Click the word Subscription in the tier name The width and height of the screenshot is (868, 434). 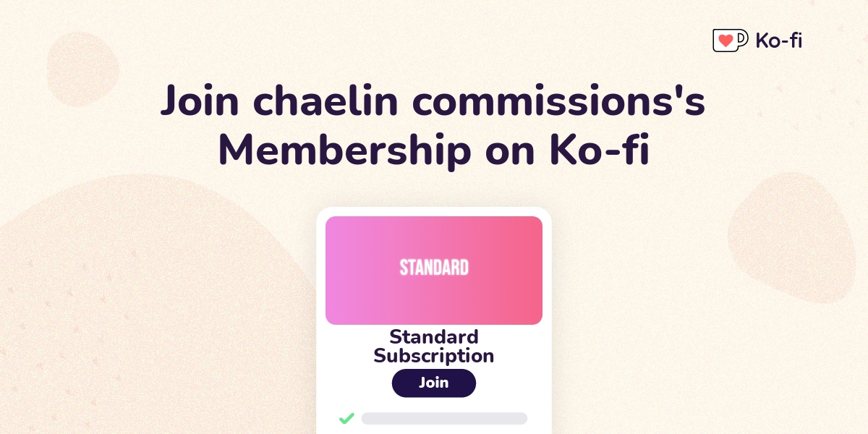pyautogui.click(x=434, y=356)
